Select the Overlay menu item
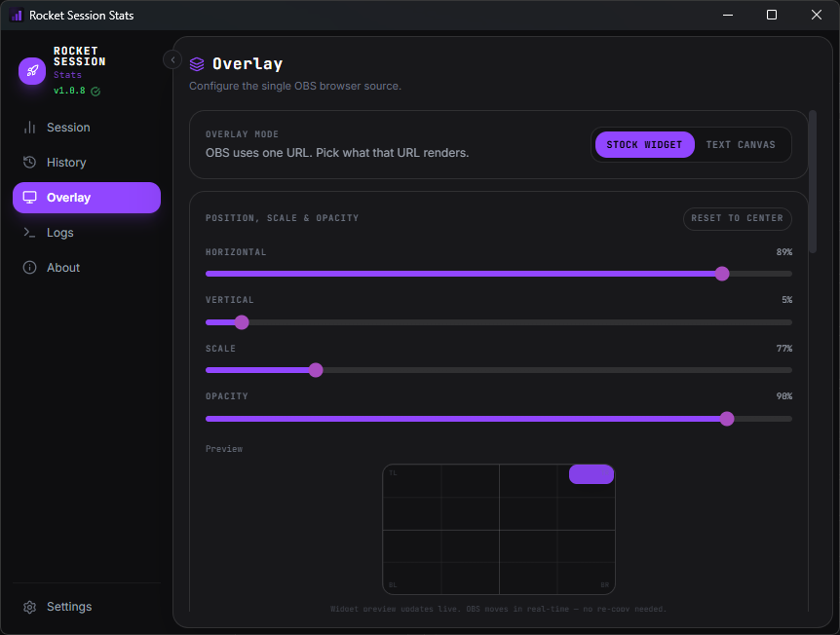This screenshot has width=840, height=635. pyautogui.click(x=87, y=198)
